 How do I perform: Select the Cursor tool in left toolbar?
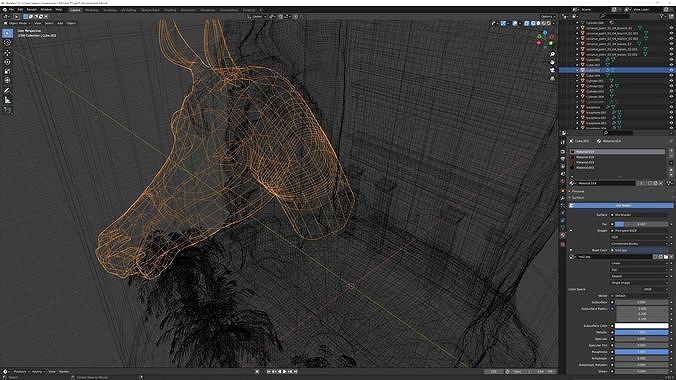click(x=7, y=43)
